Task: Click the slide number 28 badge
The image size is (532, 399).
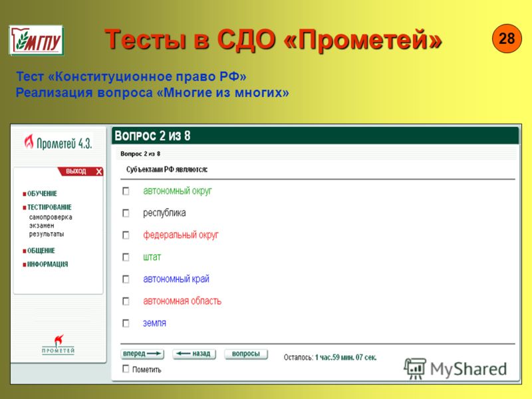Action: tap(507, 39)
